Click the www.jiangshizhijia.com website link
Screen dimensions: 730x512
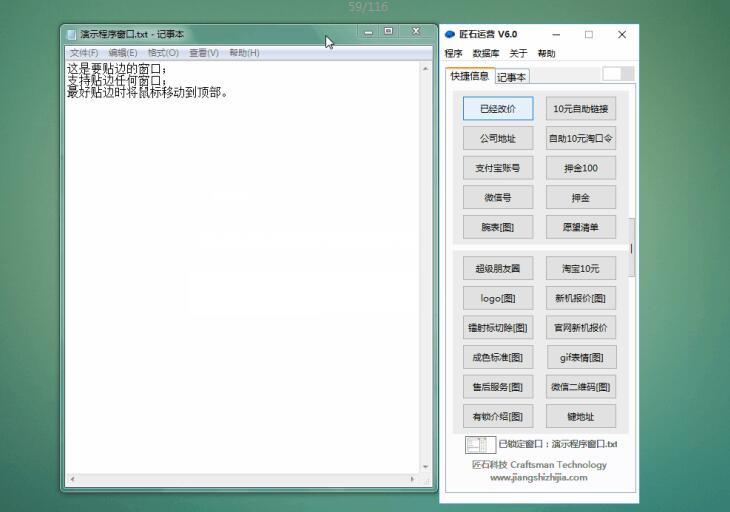[539, 478]
